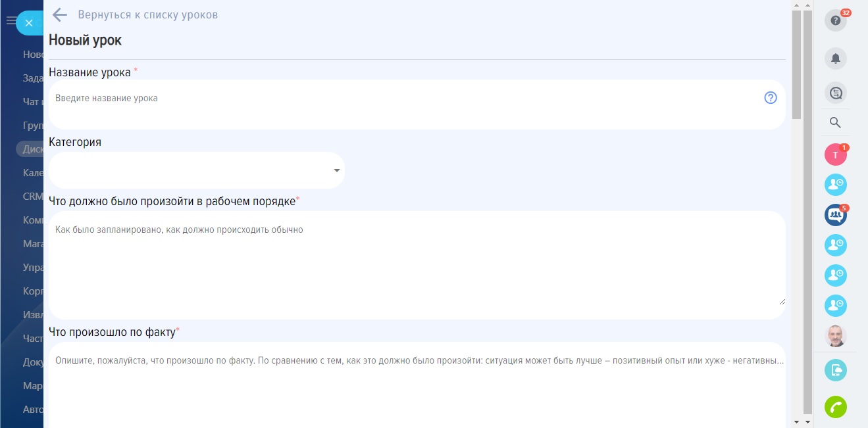This screenshot has width=868, height=428.
Task: Focus the 'Как было запланировано' text area
Action: (x=417, y=265)
